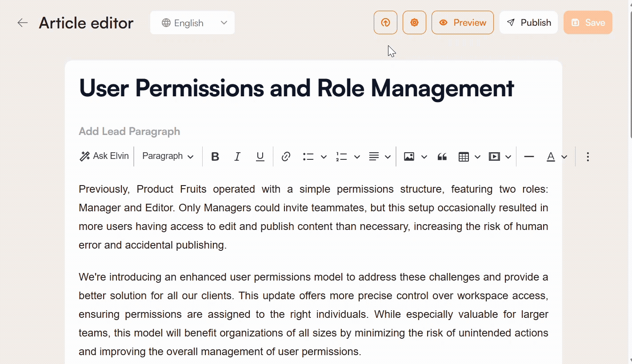Image resolution: width=632 pixels, height=364 pixels.
Task: Insert a table with the grid icon
Action: [464, 157]
